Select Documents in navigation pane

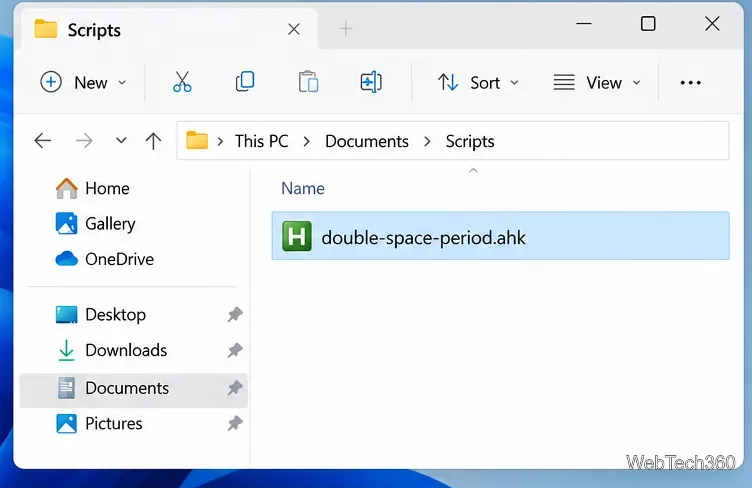133,390
